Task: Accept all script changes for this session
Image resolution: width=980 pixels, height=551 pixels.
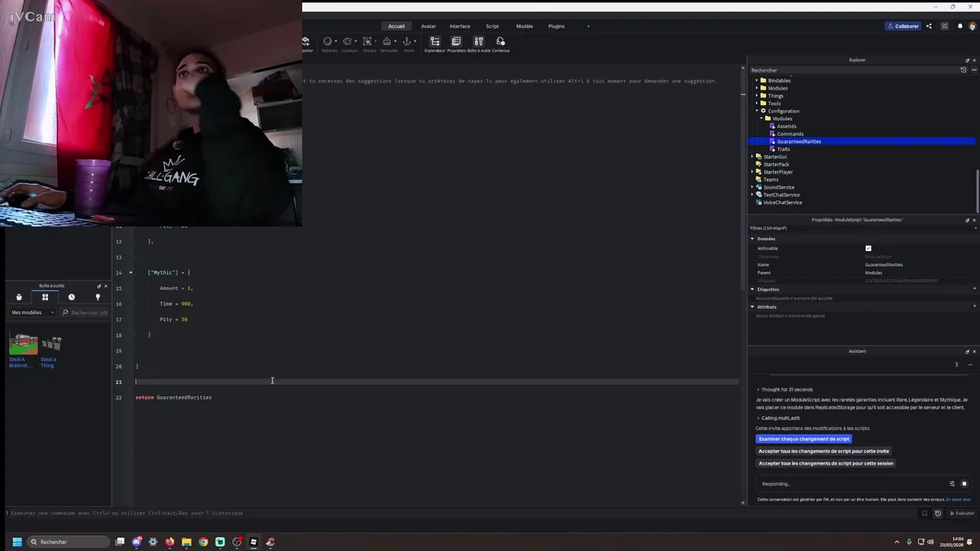Action: click(x=826, y=464)
